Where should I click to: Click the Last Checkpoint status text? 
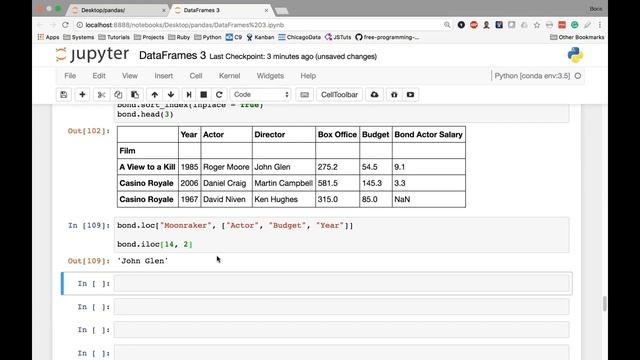coord(293,57)
